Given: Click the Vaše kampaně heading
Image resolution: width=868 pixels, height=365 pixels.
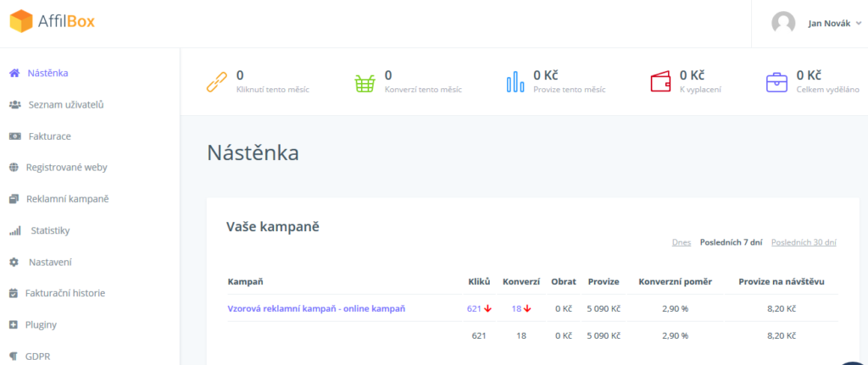Looking at the screenshot, I should click(x=273, y=226).
